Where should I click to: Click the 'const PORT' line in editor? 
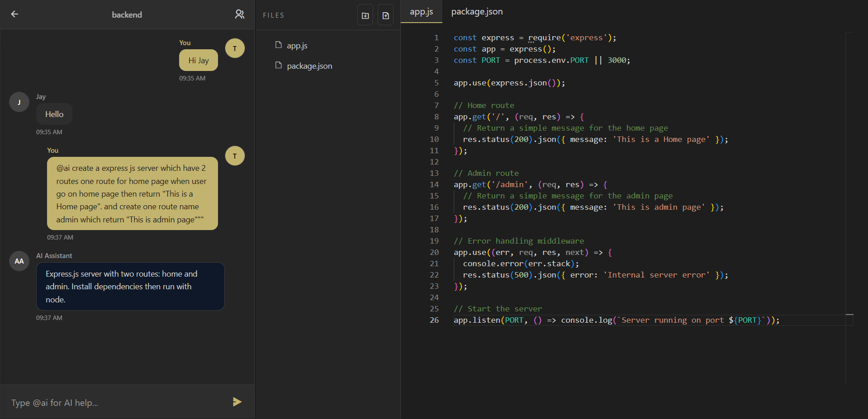[x=542, y=60]
